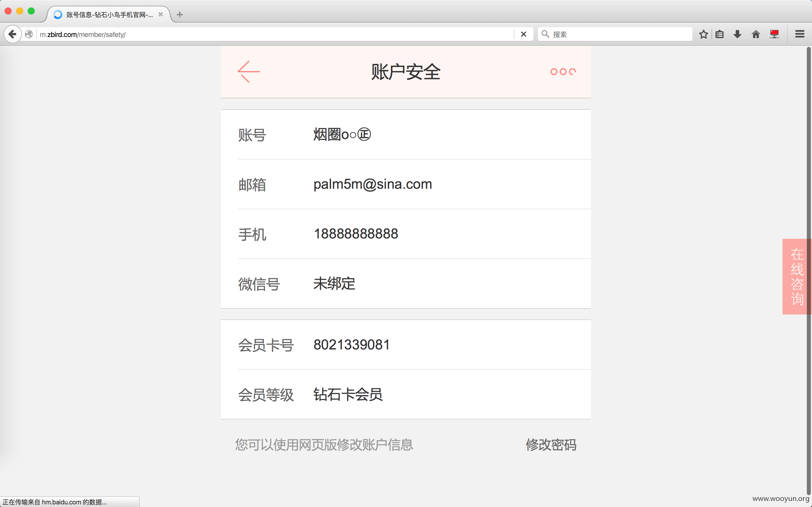
Task: Stop loading with the X button in address bar
Action: click(x=523, y=34)
